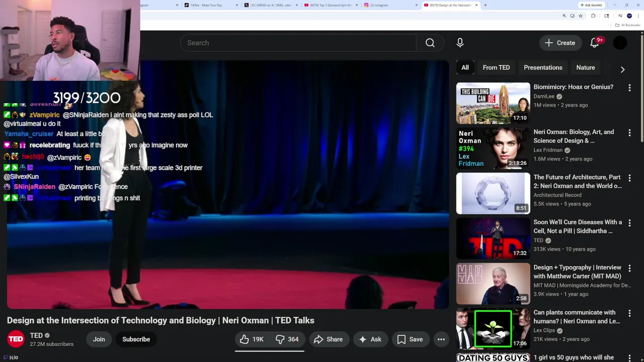Click the DamiLee channel name

pos(544,96)
